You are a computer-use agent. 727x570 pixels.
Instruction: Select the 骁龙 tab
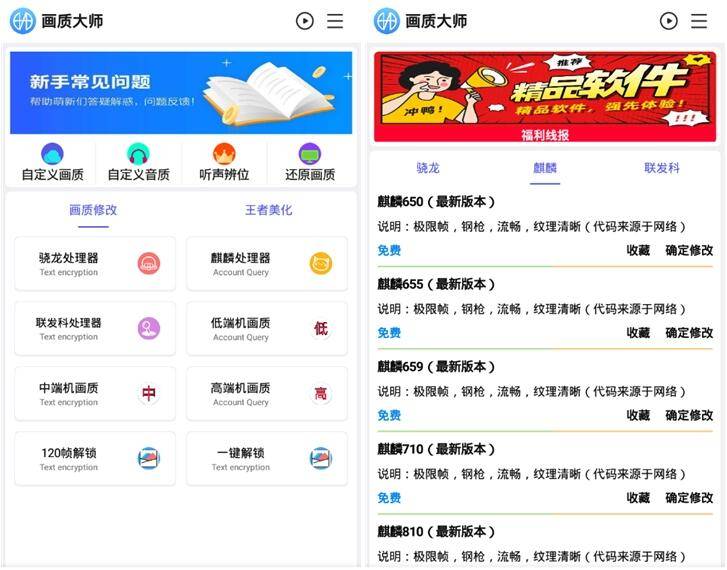(427, 168)
